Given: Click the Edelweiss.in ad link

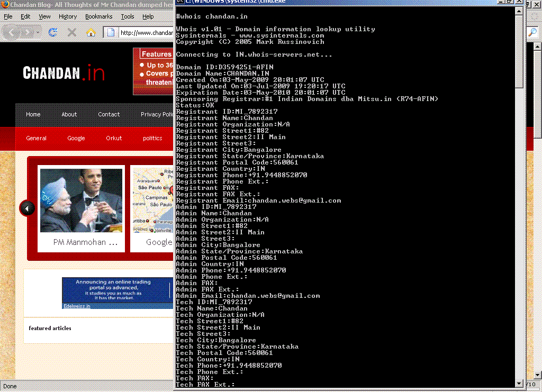Looking at the screenshot, I should [77, 306].
